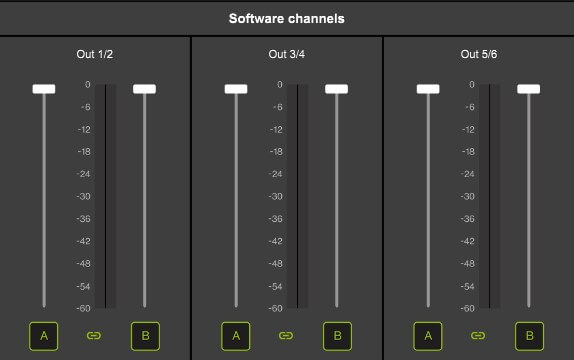The height and width of the screenshot is (360, 574).
Task: Toggle the B button under Out 3/4
Action: click(x=338, y=336)
